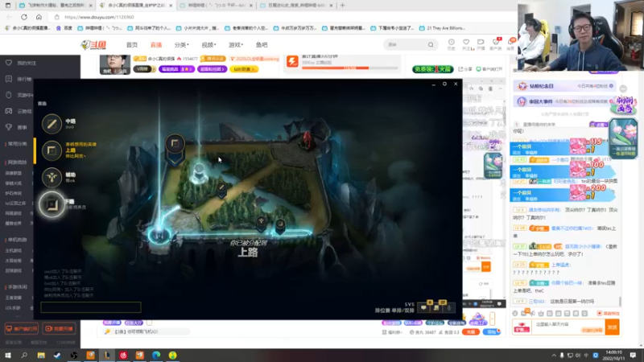Expand the 游戏 nav dropdown
This screenshot has width=644, height=362.
(236, 45)
